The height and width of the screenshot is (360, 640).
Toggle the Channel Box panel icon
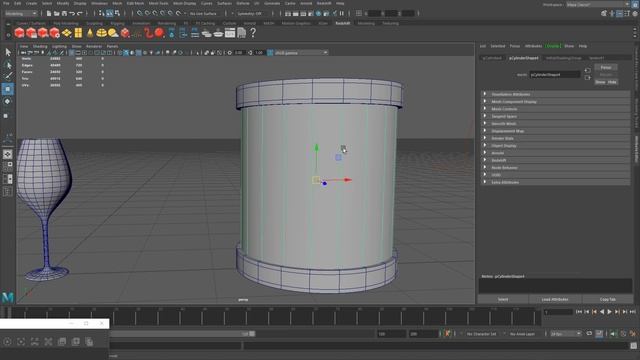635,13
